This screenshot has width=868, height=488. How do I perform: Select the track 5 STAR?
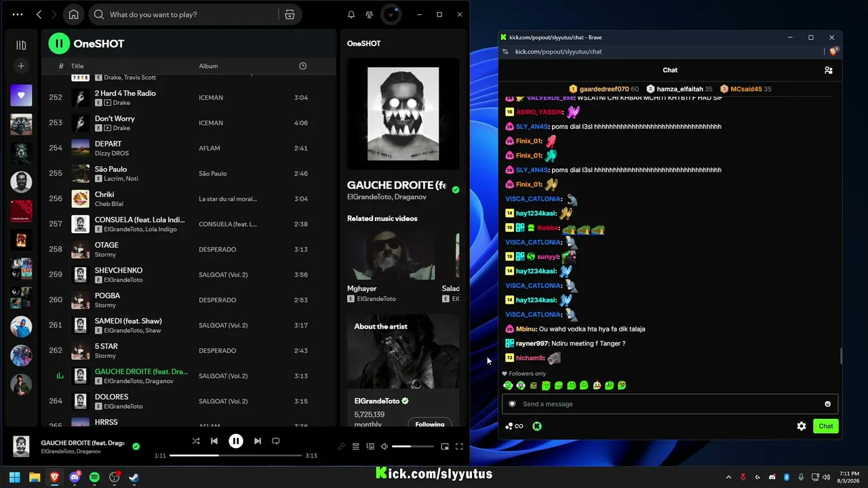188,350
